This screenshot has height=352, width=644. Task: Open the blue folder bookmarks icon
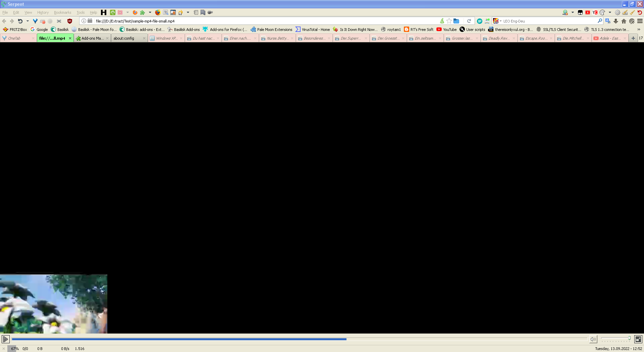(x=457, y=21)
